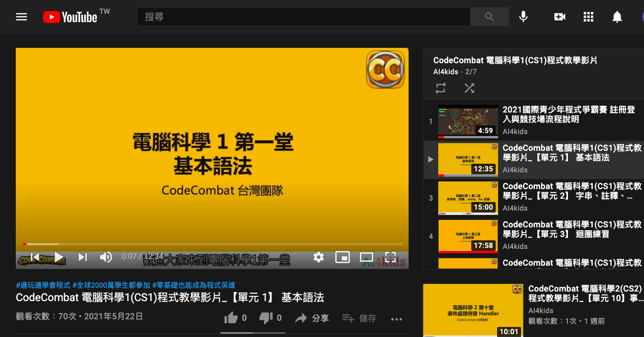This screenshot has height=337, width=644.
Task: Switch to theater mode
Action: 366,257
